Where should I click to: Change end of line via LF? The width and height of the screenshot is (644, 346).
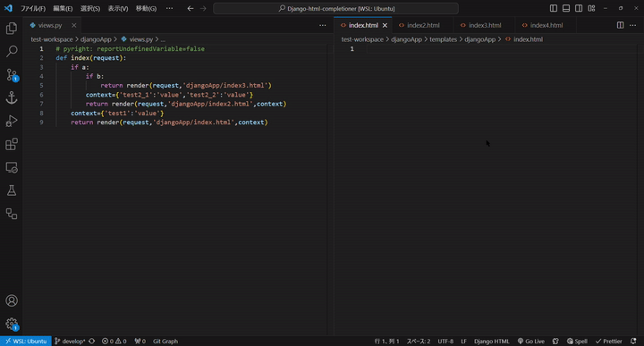463,341
